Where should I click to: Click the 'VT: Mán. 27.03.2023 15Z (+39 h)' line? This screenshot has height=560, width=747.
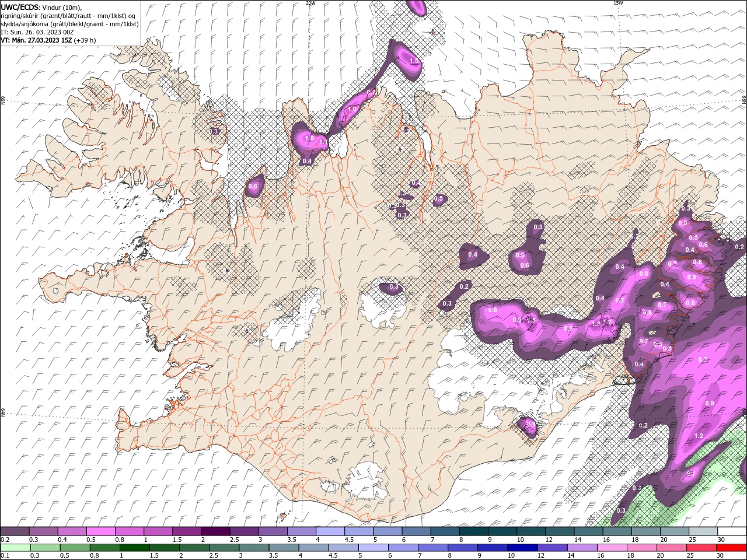(48, 40)
